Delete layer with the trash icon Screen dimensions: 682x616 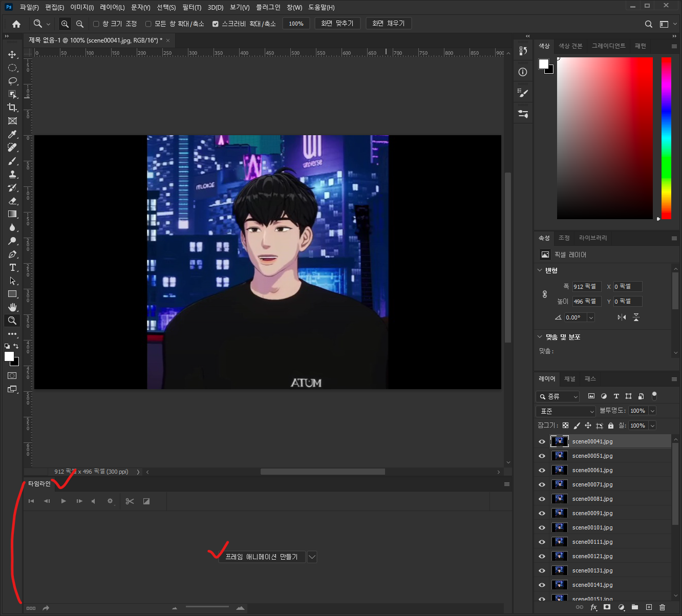coord(662,607)
